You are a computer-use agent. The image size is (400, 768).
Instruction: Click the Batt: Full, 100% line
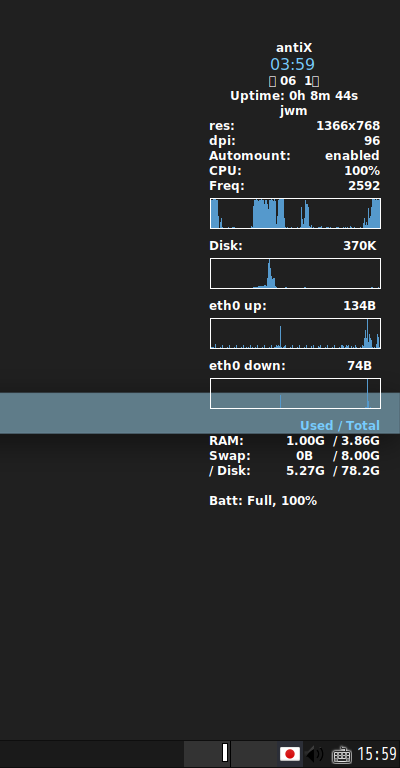[x=263, y=501]
